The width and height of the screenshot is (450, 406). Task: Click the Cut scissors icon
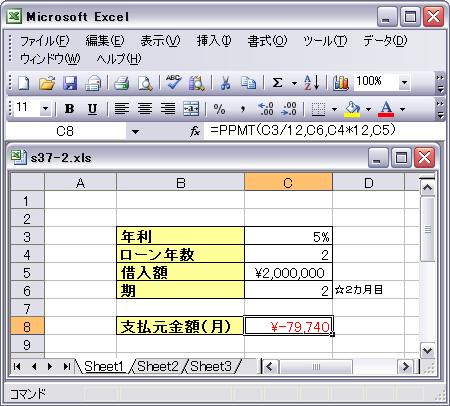226,83
